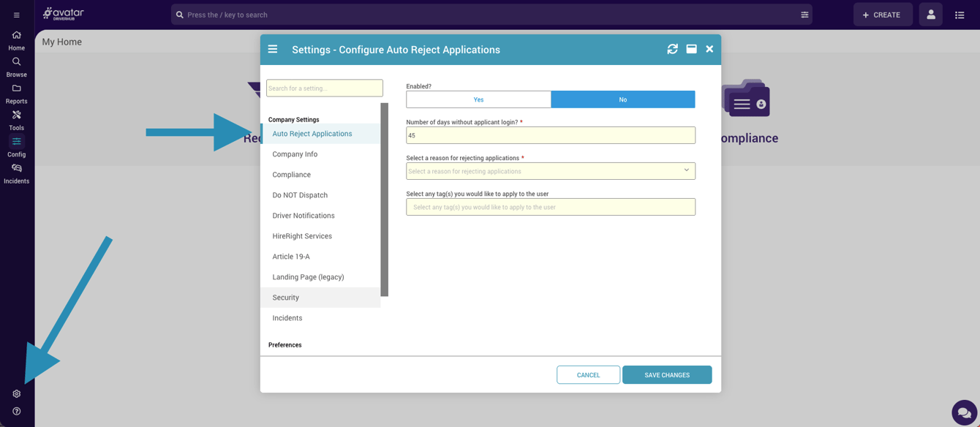Open Browse in the sidebar

tap(16, 67)
